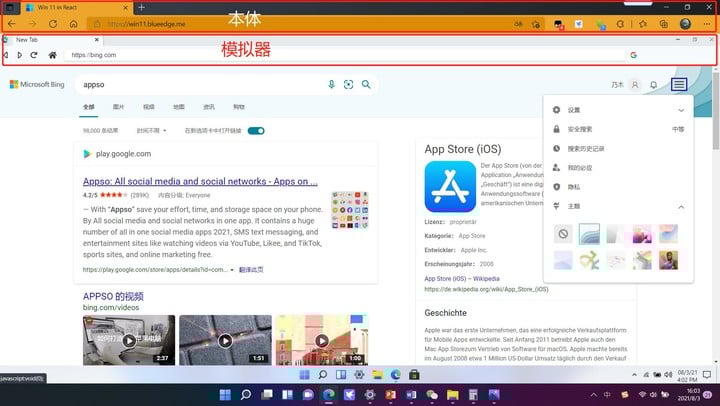Open Bing visual search camera icon
The width and height of the screenshot is (720, 406).
point(349,85)
